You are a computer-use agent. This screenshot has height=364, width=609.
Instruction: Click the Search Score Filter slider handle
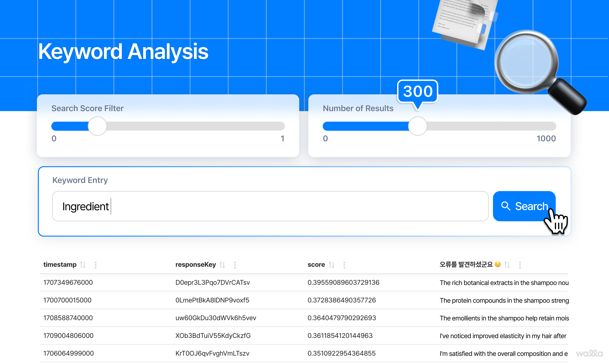[x=97, y=126]
